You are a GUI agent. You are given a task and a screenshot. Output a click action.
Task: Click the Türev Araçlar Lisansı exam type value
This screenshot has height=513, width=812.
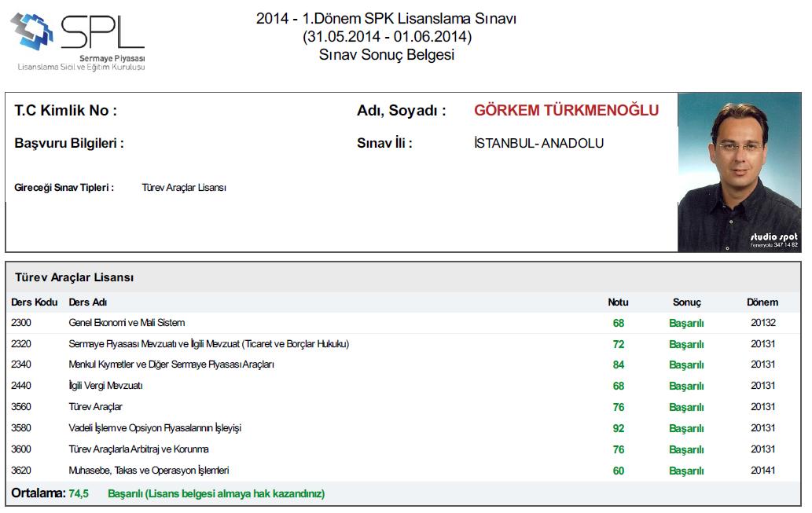184,188
